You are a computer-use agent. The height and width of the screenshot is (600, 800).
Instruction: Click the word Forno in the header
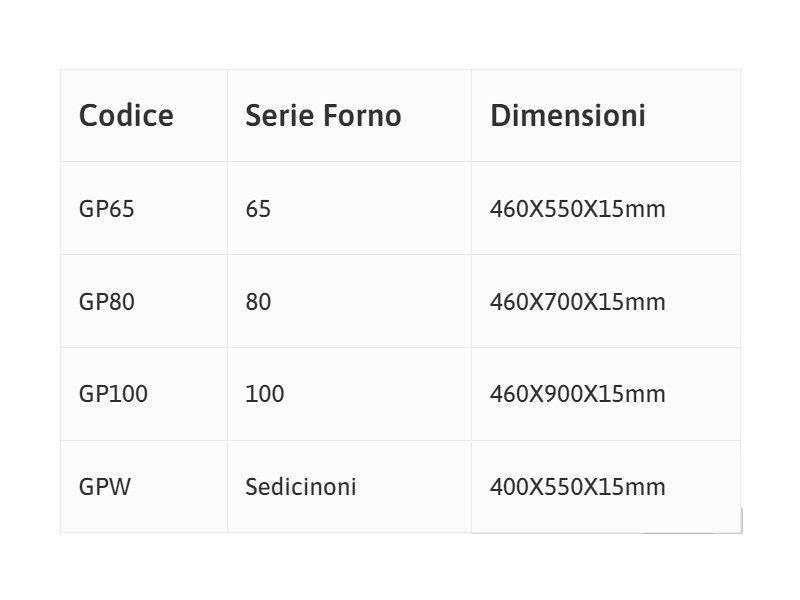[x=362, y=116]
